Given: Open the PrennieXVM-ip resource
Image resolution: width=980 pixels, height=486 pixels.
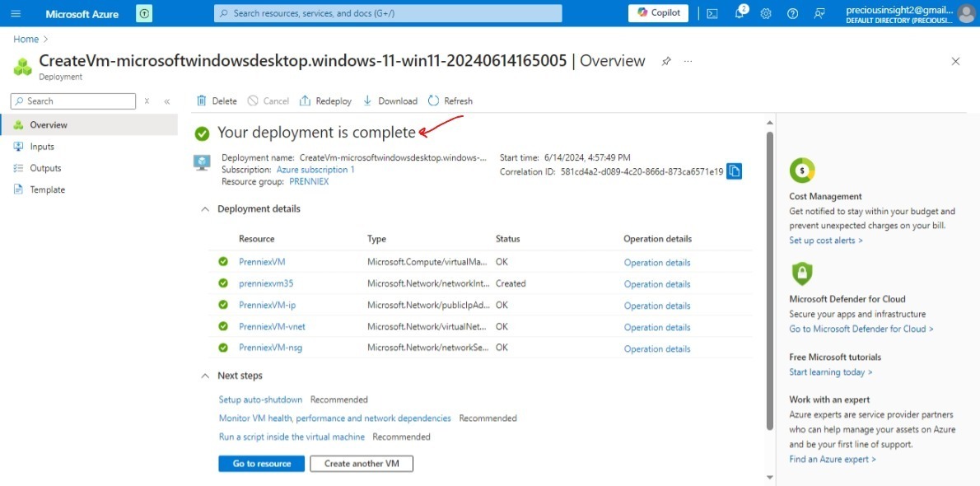Looking at the screenshot, I should (267, 306).
